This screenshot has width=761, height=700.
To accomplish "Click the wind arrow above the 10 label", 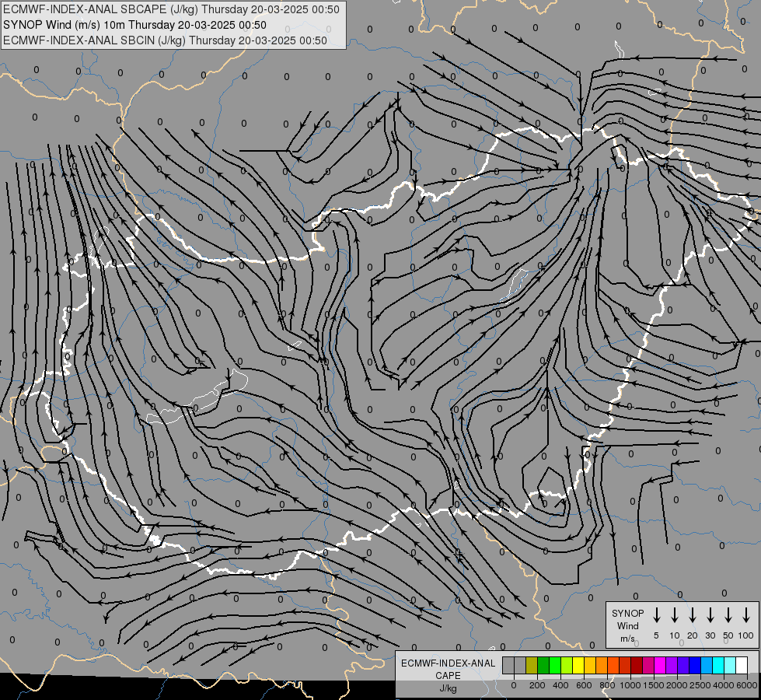I will 674,615.
